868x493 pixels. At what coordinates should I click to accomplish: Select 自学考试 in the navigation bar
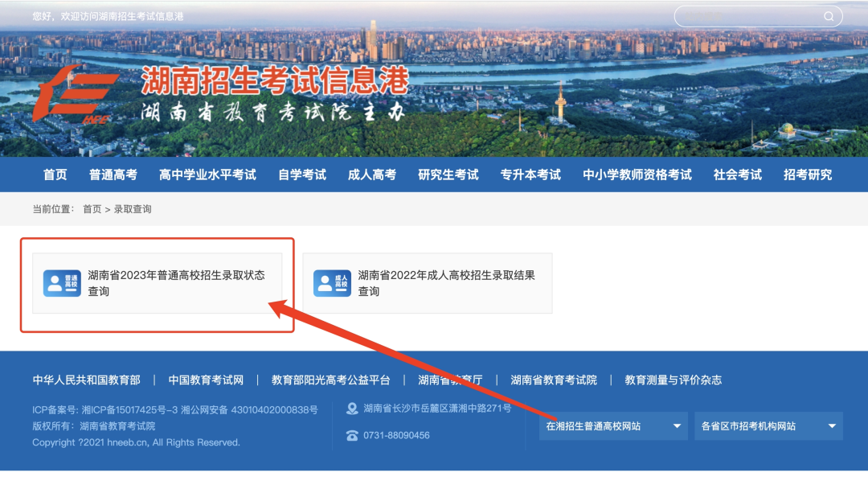[301, 175]
